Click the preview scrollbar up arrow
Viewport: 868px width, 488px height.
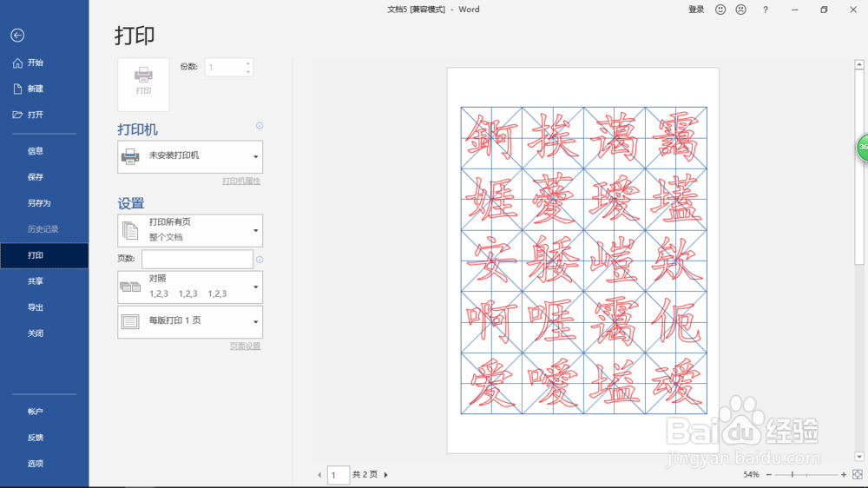[859, 65]
